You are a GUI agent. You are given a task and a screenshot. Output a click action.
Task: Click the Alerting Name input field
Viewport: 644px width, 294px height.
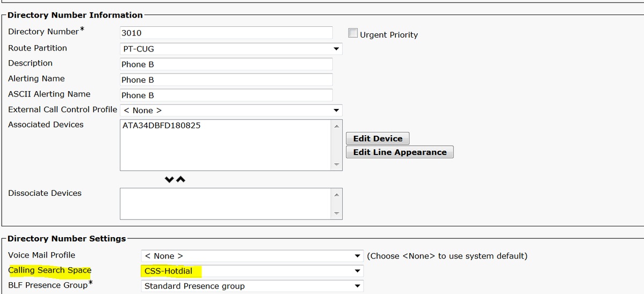[x=226, y=80]
